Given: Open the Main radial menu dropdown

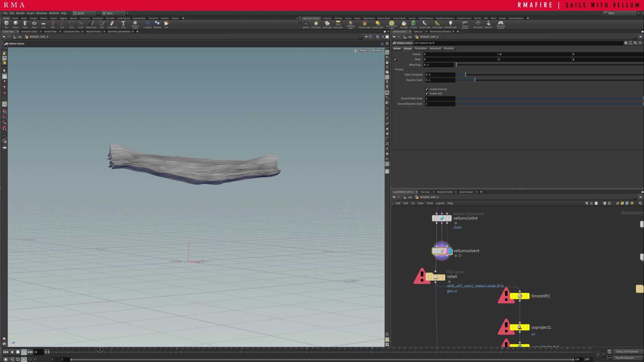Looking at the screenshot, I should click(x=115, y=13).
